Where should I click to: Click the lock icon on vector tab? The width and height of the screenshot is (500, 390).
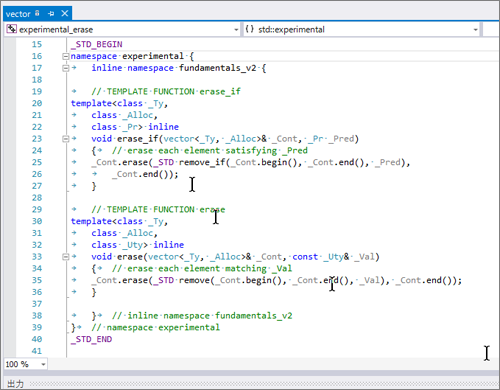(37, 13)
